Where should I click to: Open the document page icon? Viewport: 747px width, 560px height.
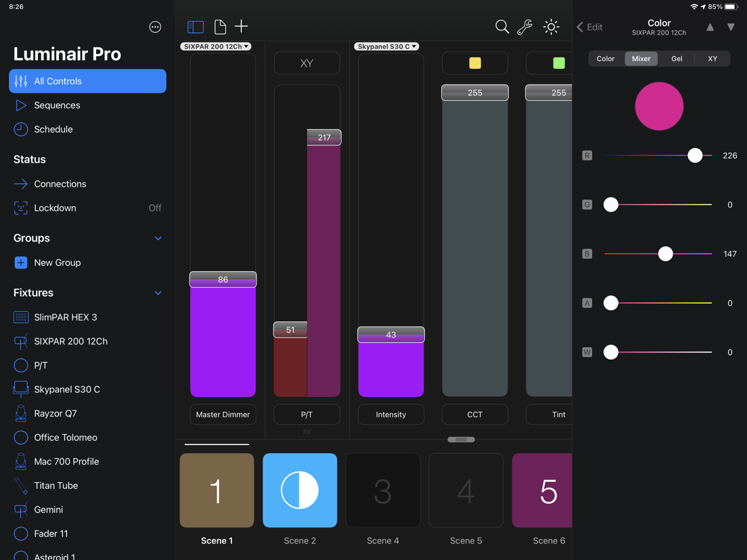click(x=220, y=26)
